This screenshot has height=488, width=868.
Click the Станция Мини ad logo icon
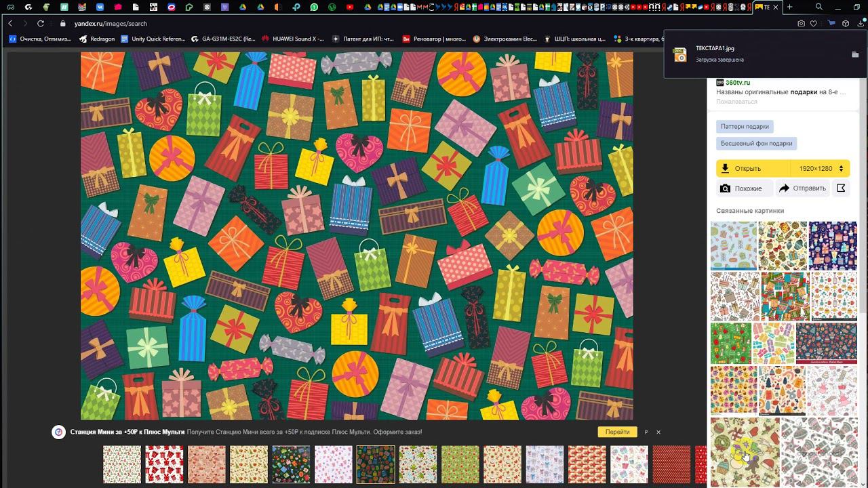click(x=59, y=432)
